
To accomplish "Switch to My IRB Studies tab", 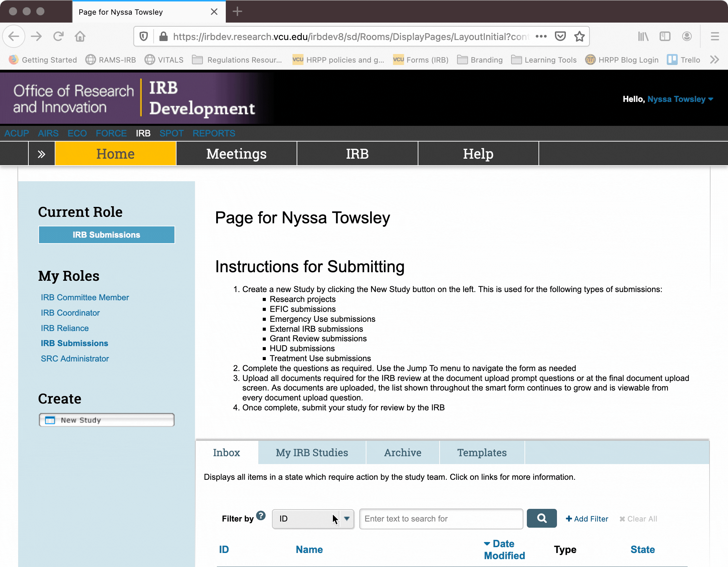I will [312, 452].
